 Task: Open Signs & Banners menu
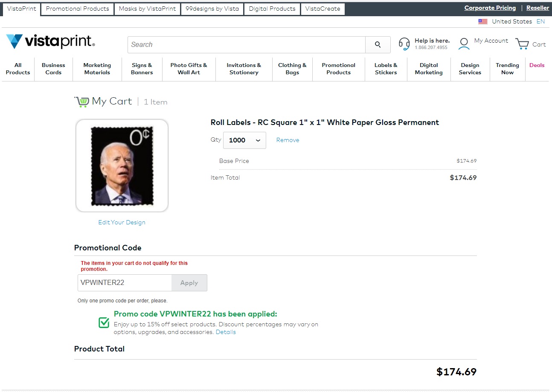coord(142,69)
